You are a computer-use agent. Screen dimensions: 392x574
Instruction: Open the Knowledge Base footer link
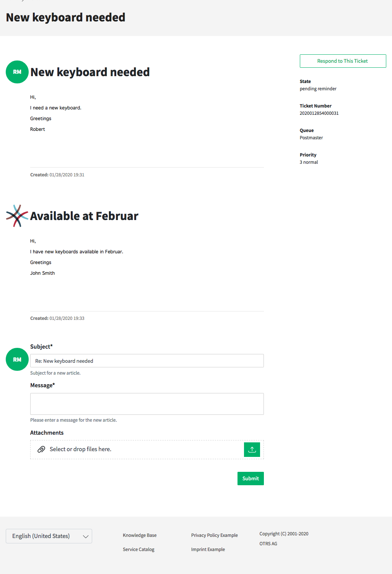click(x=140, y=535)
